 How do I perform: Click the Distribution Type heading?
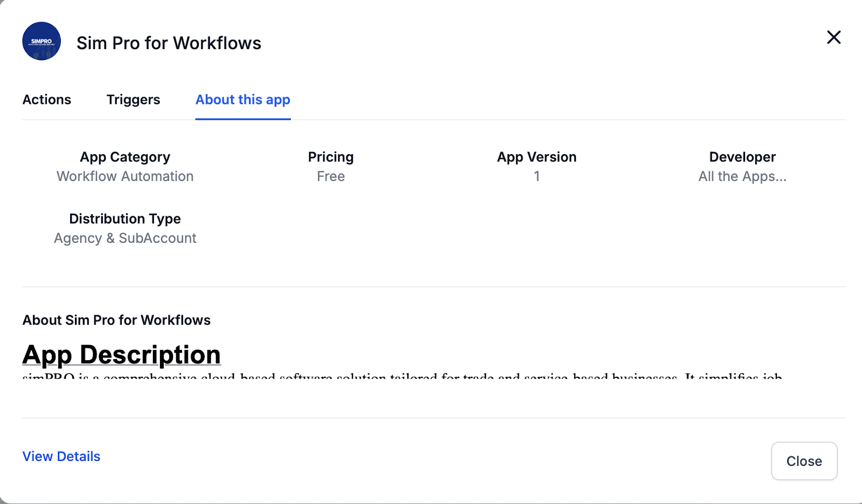pyautogui.click(x=125, y=219)
